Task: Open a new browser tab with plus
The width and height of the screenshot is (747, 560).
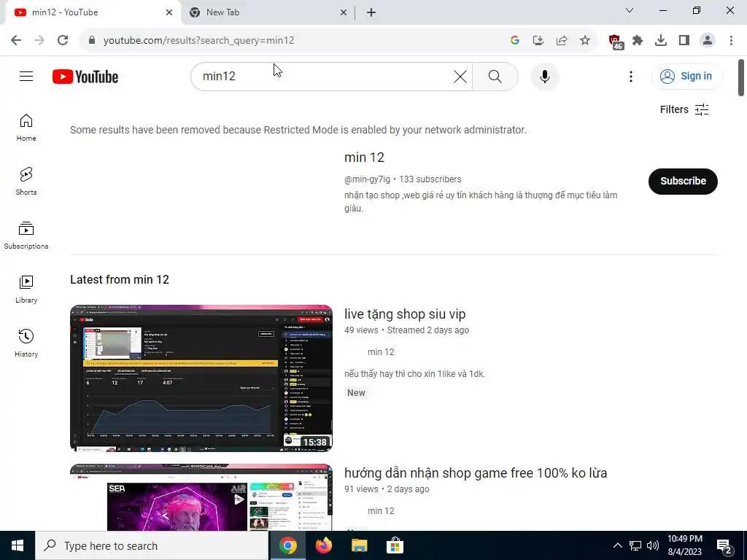Action: point(371,12)
